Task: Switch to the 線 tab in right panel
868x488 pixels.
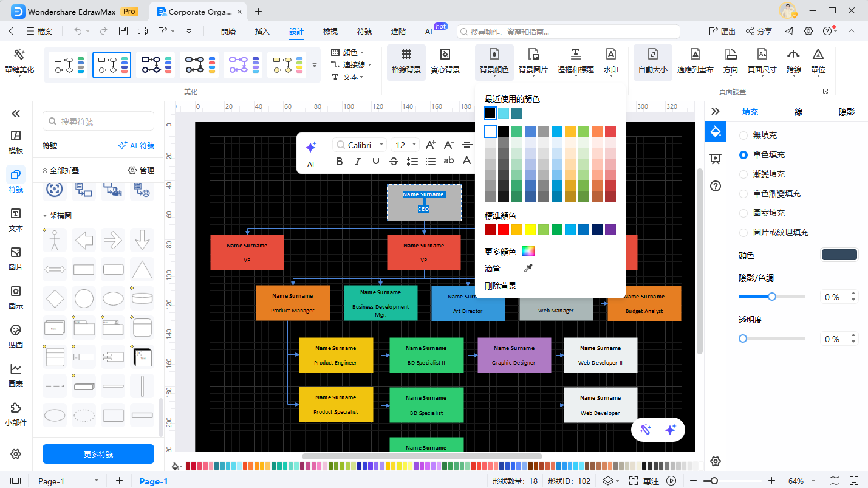Action: pos(798,112)
